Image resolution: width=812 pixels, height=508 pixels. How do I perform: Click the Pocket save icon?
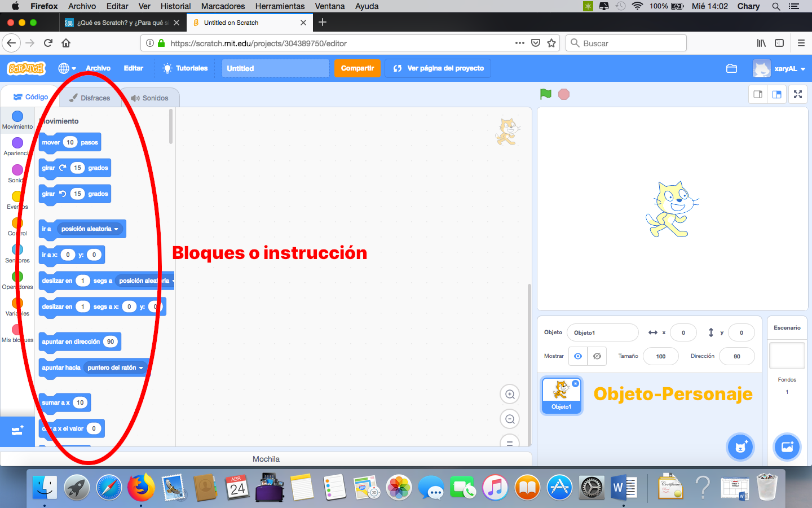[536, 43]
